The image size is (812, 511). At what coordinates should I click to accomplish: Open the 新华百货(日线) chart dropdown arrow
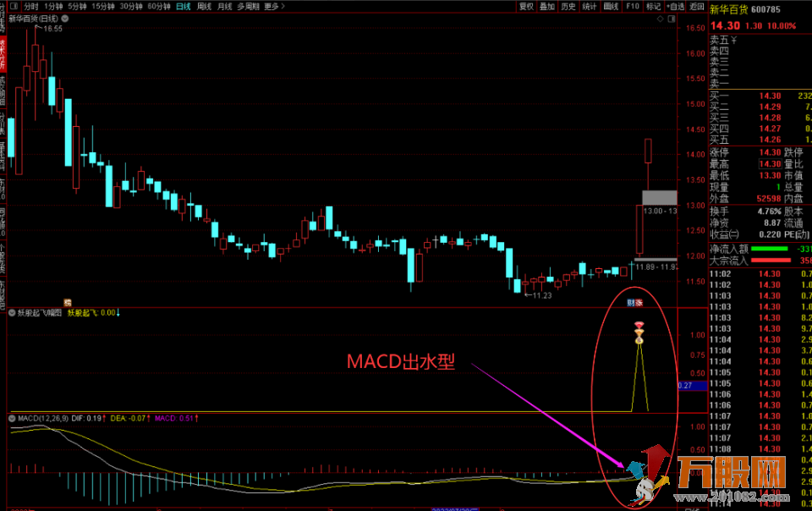(65, 19)
